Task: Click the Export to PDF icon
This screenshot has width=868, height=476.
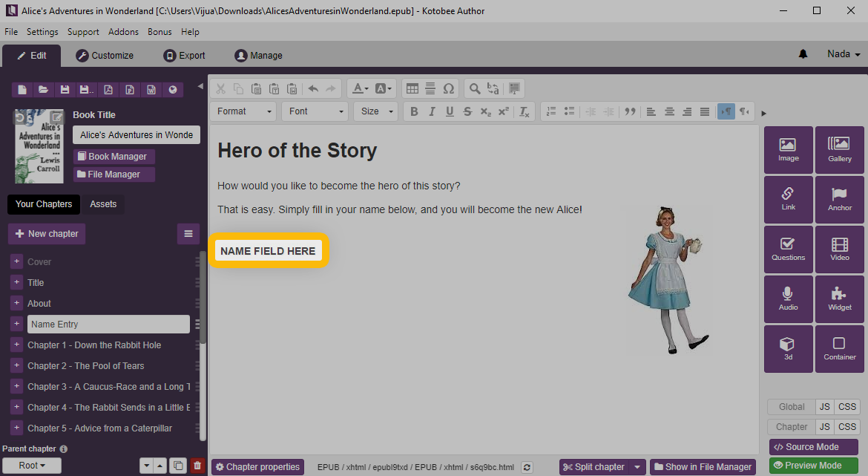Action: [108, 90]
